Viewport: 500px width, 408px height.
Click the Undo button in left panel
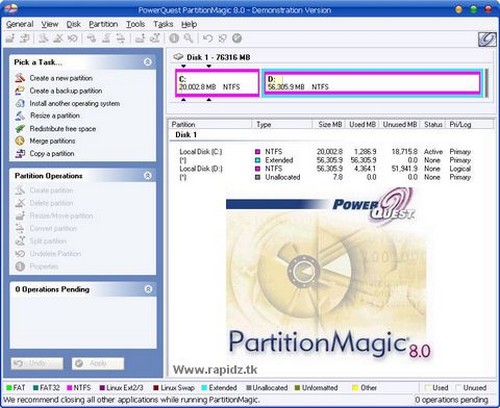37,363
